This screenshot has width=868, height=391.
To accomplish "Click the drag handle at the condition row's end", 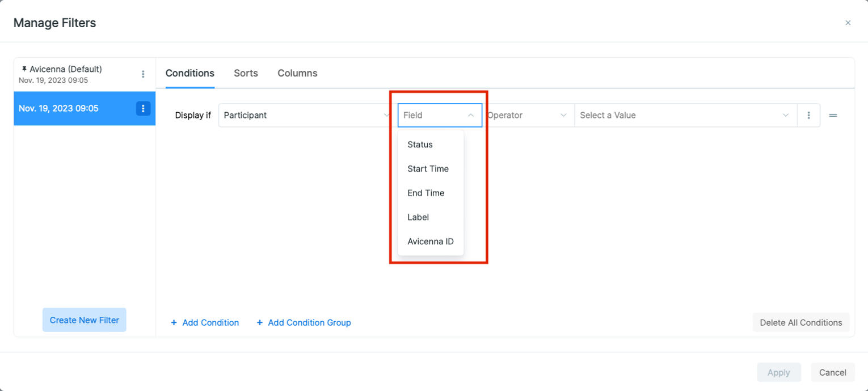I will [x=833, y=115].
